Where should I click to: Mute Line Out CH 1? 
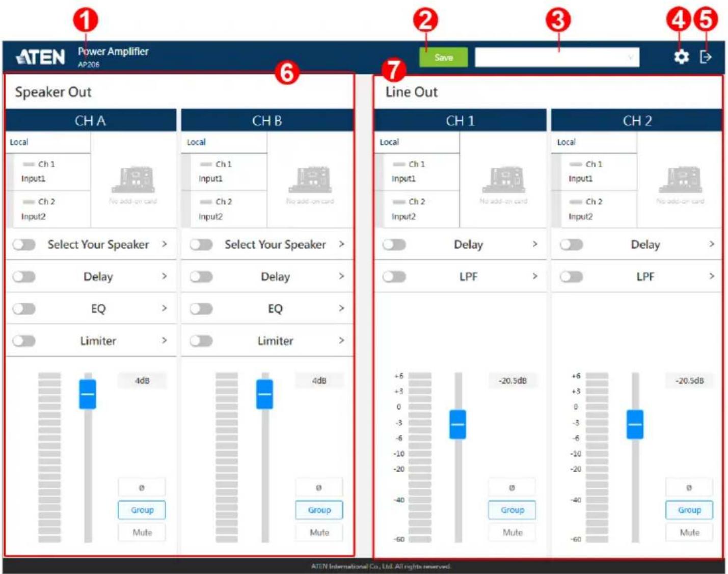[512, 532]
